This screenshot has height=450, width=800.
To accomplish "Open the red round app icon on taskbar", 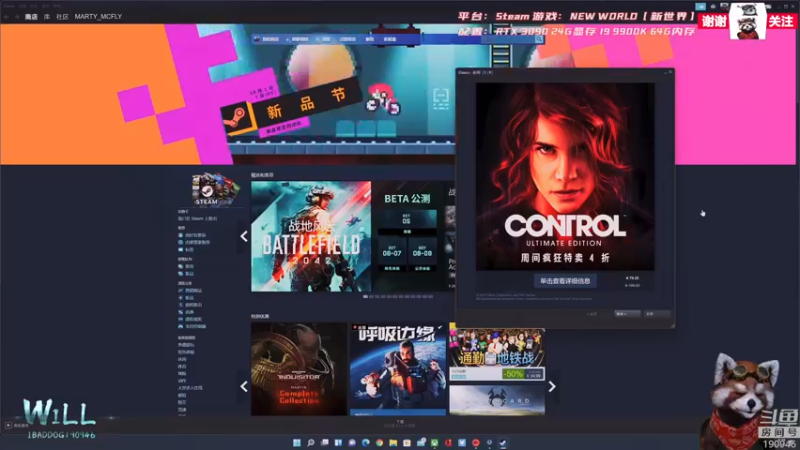I will coord(476,443).
